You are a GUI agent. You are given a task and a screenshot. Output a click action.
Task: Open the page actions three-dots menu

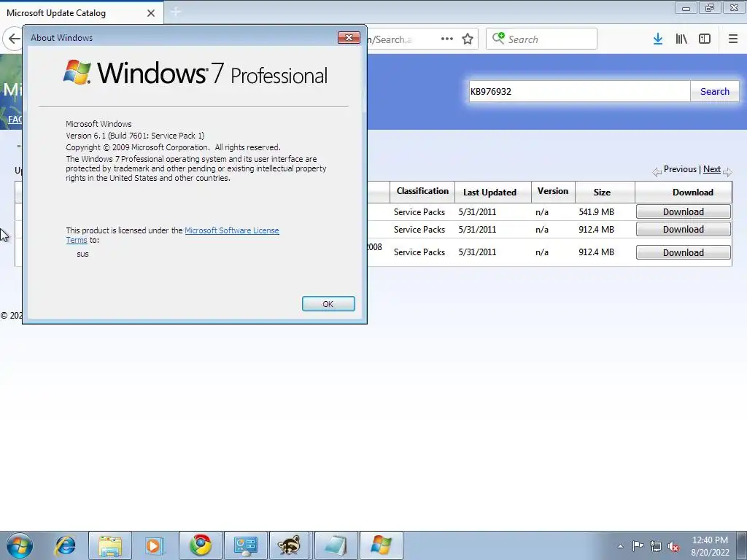pyautogui.click(x=447, y=39)
